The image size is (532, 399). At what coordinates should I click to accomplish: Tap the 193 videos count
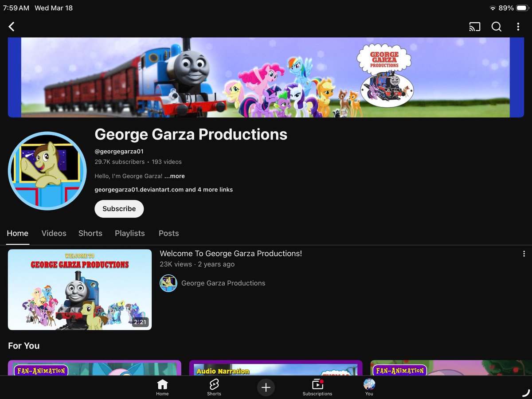tap(167, 162)
